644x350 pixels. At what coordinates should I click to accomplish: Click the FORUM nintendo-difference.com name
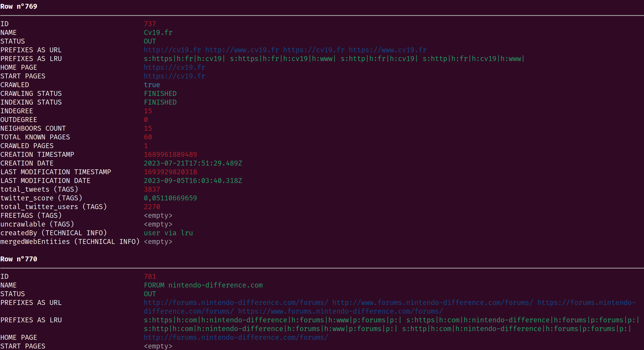click(203, 285)
